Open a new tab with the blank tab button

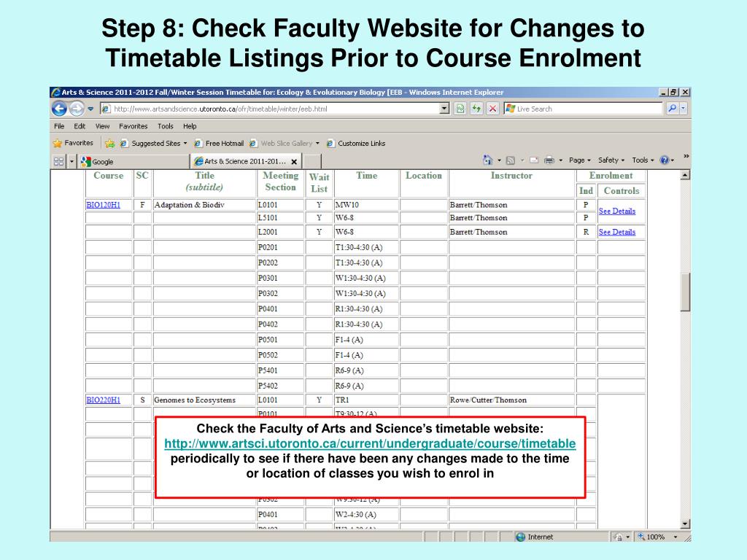coord(311,161)
